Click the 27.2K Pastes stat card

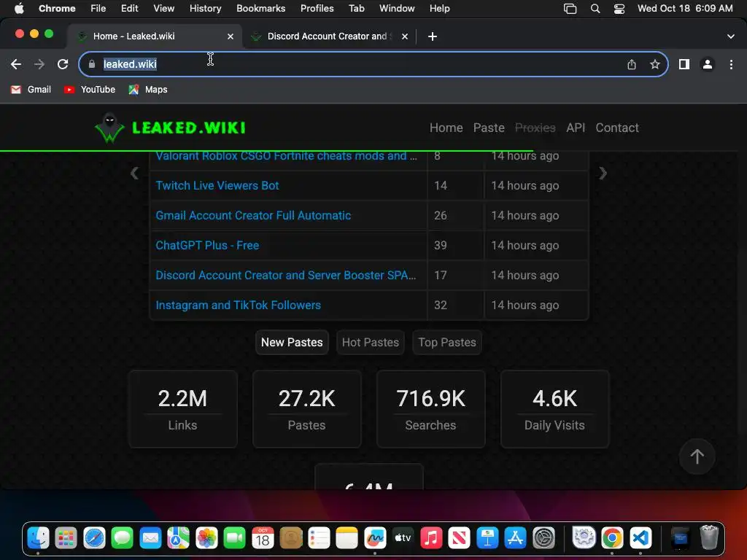click(x=307, y=409)
